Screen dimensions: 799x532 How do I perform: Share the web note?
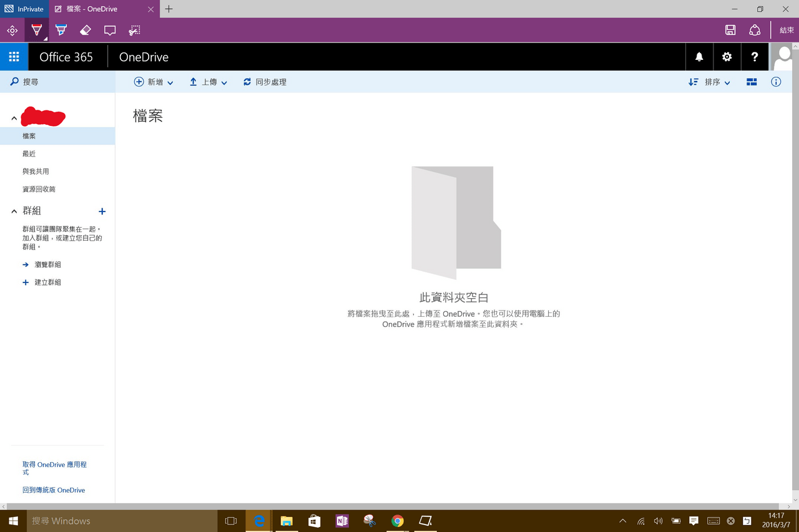(755, 30)
